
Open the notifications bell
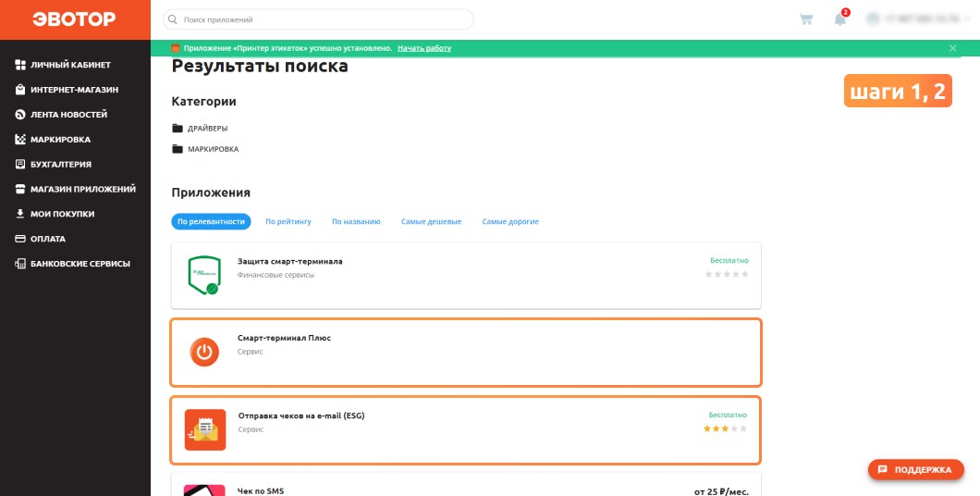point(840,19)
